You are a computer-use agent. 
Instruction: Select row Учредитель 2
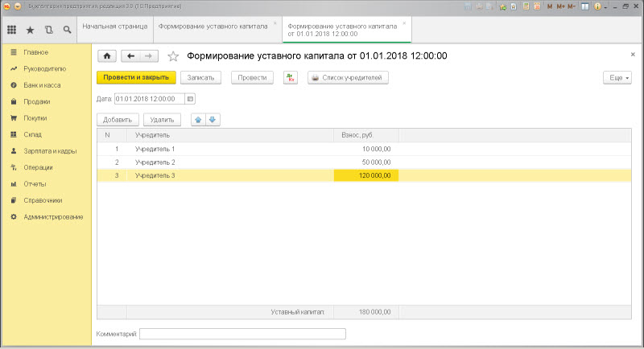[x=364, y=162]
